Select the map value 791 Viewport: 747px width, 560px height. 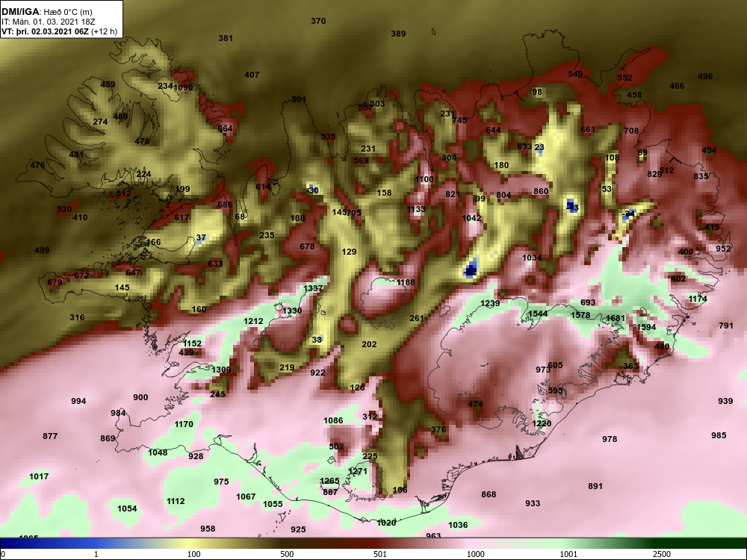pyautogui.click(x=725, y=326)
